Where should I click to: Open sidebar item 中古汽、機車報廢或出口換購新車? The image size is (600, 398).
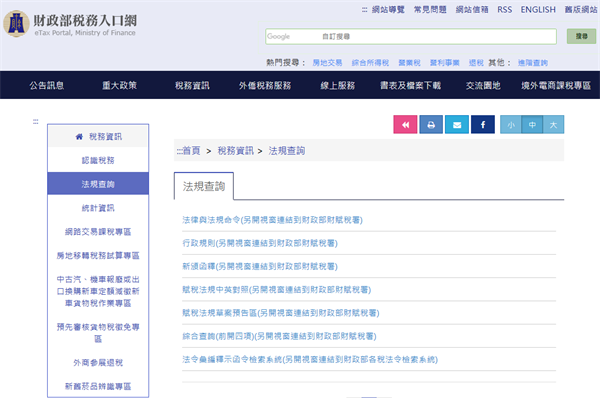point(98,291)
